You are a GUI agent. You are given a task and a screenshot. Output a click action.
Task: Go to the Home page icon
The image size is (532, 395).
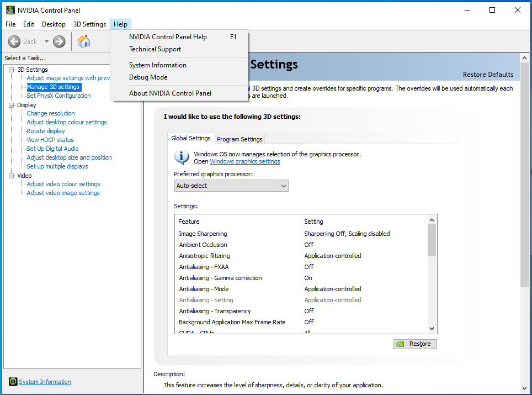coord(84,41)
